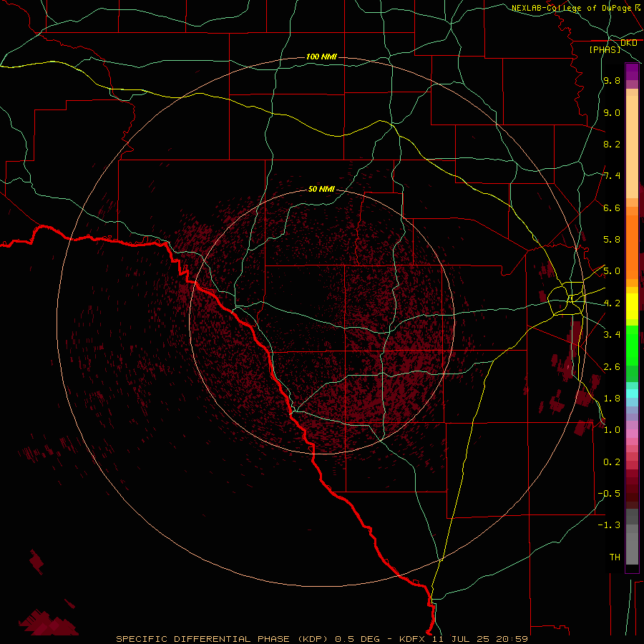644x644 pixels.
Task: Click the 4.2 scale value
Action: tap(612, 303)
